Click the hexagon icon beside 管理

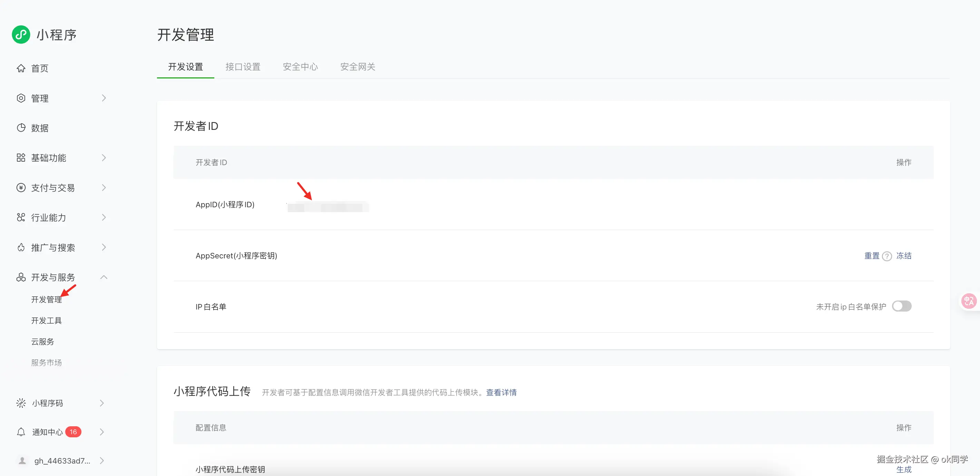coord(21,98)
